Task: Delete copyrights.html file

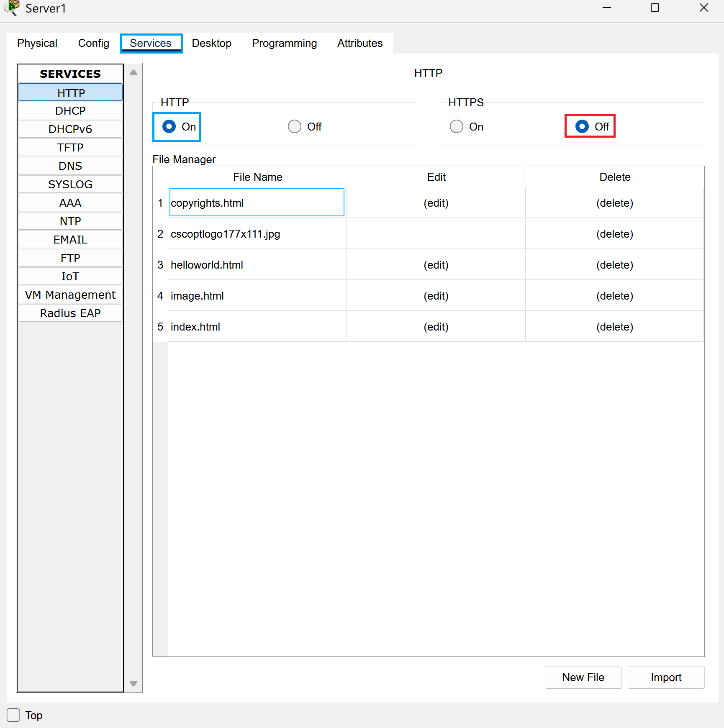Action: pyautogui.click(x=615, y=203)
